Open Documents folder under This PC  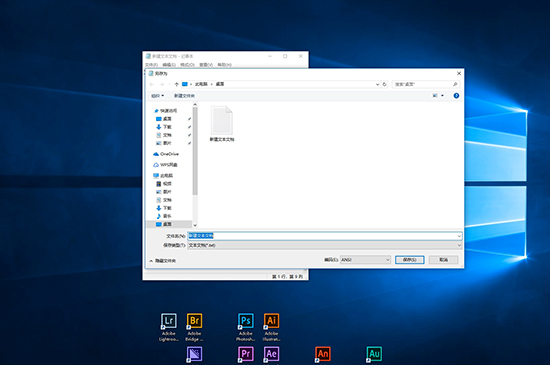click(164, 200)
